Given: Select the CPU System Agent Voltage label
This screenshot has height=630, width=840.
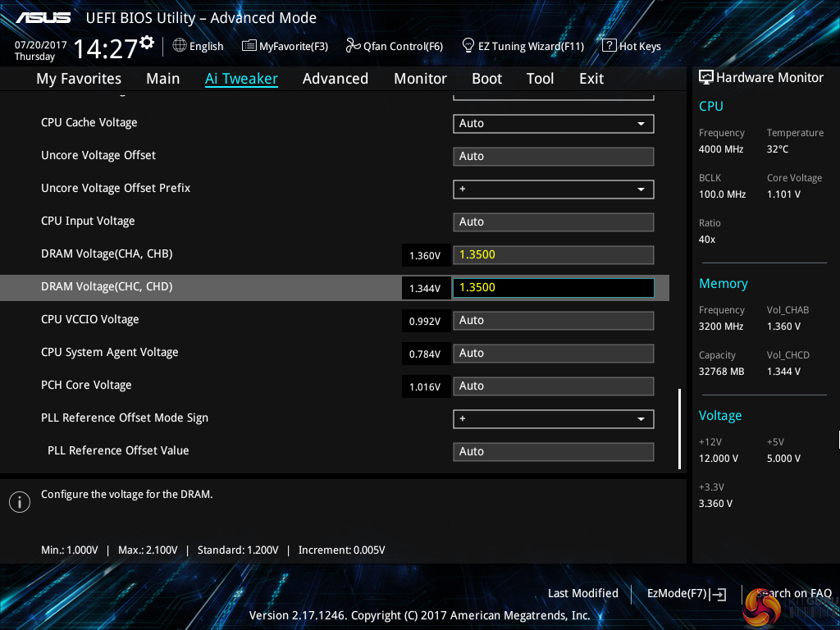Looking at the screenshot, I should [x=110, y=353].
